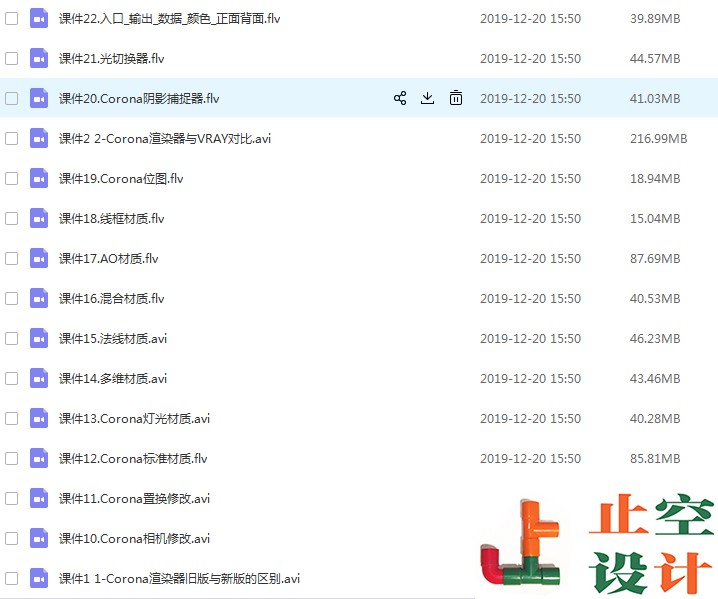The width and height of the screenshot is (718, 599).
Task: Select checkbox for 课件20.Corona阴影捕捉器.flv
Action: point(11,98)
